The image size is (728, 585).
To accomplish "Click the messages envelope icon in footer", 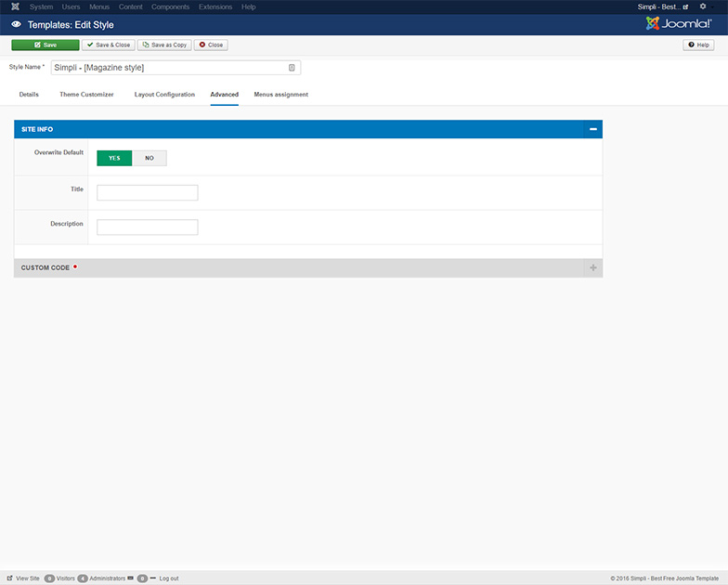I will (x=131, y=578).
